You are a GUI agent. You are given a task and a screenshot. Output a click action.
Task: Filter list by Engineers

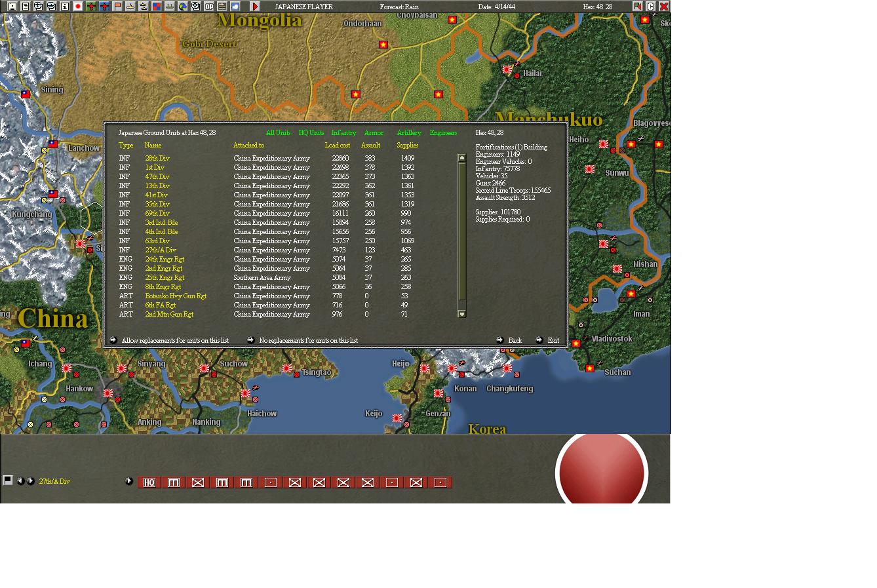(443, 133)
